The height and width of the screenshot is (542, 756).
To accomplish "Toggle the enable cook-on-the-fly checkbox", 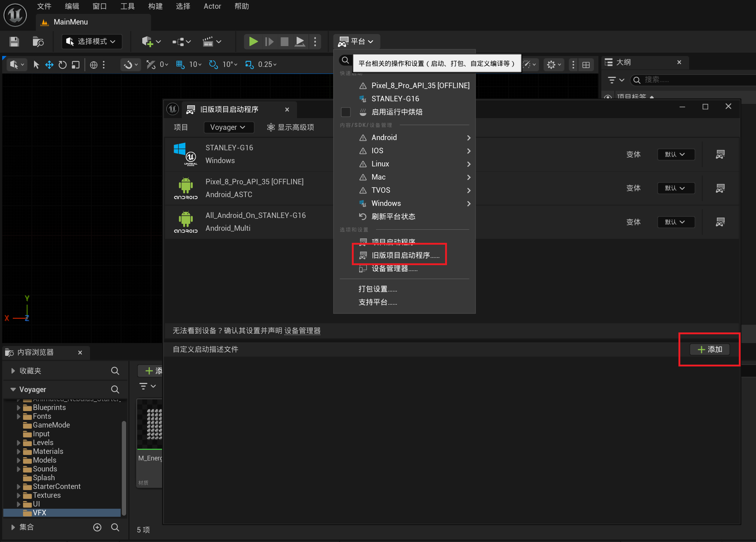I will point(346,112).
